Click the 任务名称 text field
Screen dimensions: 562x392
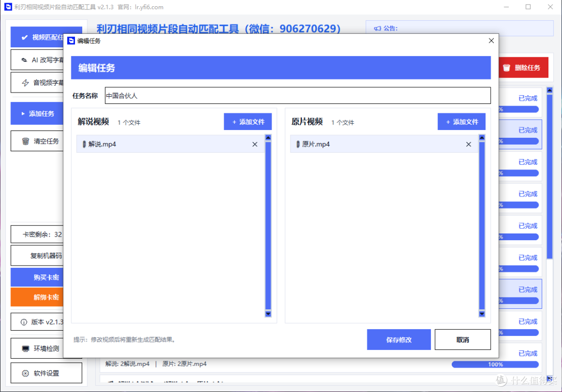click(x=298, y=96)
